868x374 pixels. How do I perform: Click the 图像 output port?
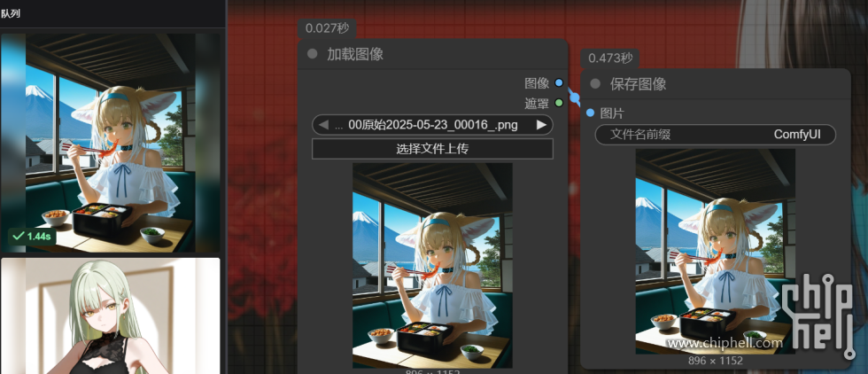tap(559, 83)
